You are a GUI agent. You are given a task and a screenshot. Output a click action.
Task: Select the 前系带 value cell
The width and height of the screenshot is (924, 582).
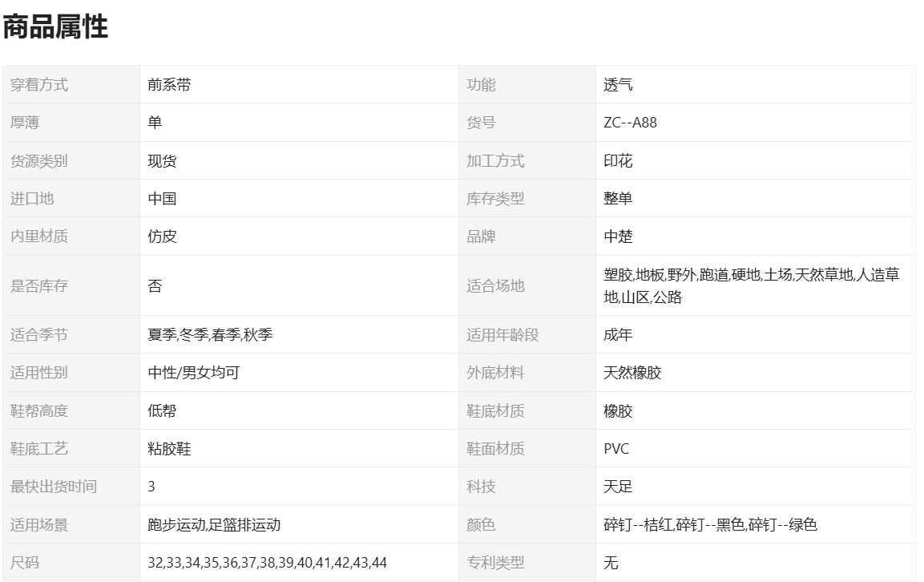169,85
